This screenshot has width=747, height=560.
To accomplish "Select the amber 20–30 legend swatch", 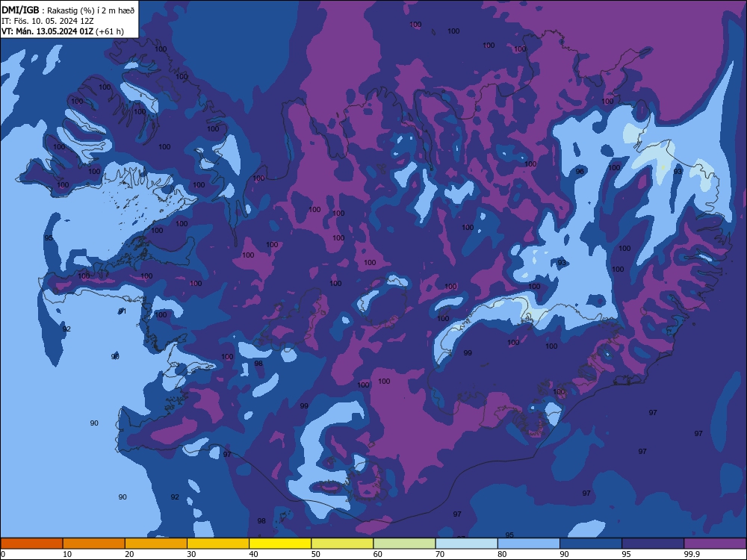I will click(156, 544).
